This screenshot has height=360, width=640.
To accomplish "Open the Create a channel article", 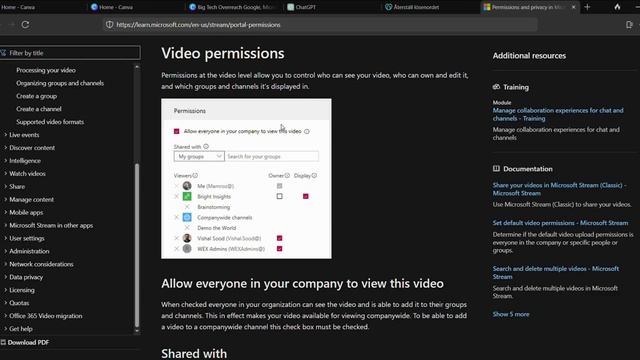I will [39, 109].
